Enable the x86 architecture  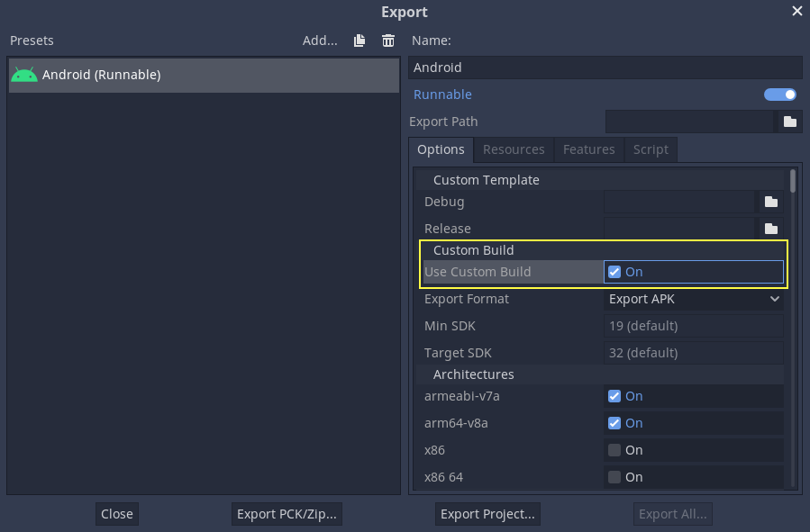pyautogui.click(x=614, y=449)
